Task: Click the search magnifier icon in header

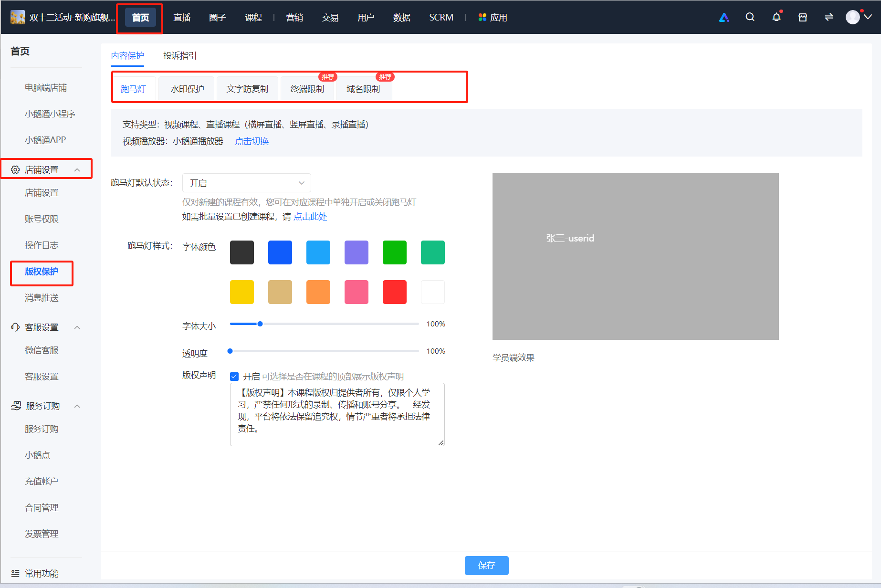Action: pos(750,17)
